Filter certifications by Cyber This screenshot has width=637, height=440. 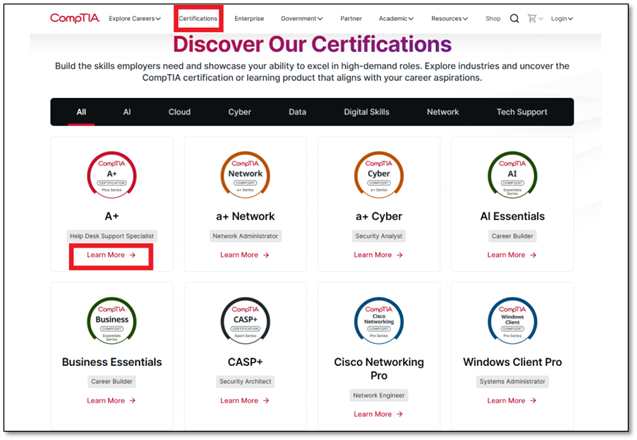240,112
